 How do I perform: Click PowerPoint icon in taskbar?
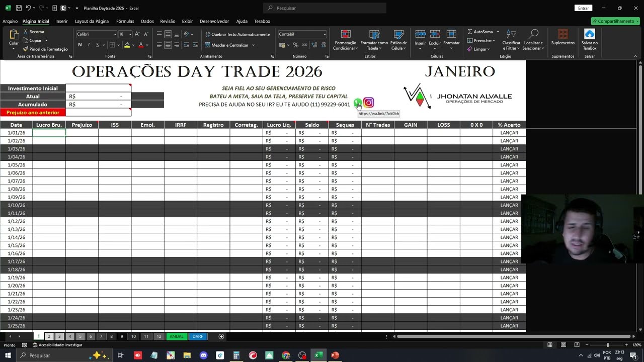click(x=335, y=355)
